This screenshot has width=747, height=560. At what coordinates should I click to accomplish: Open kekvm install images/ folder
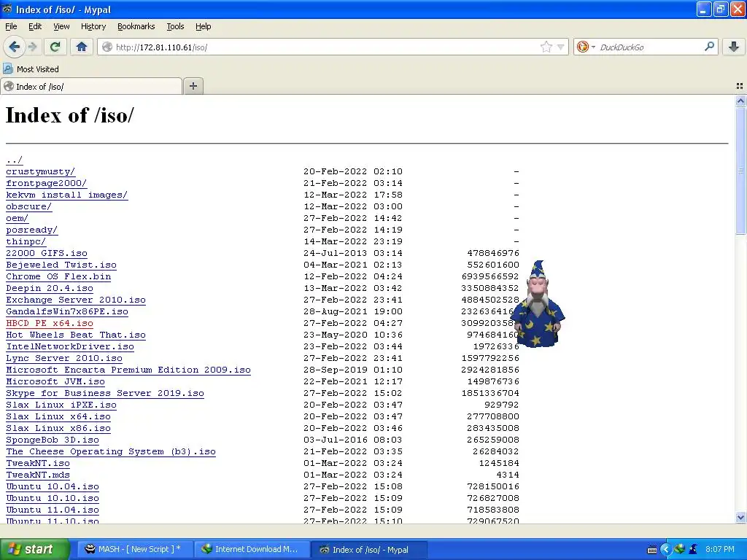coord(66,195)
